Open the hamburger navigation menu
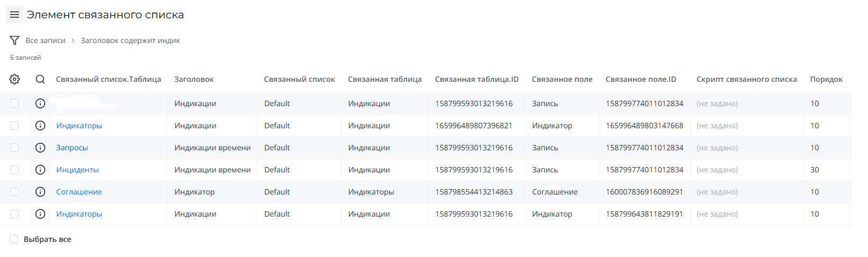This screenshot has height=257, width=868. 15,15
